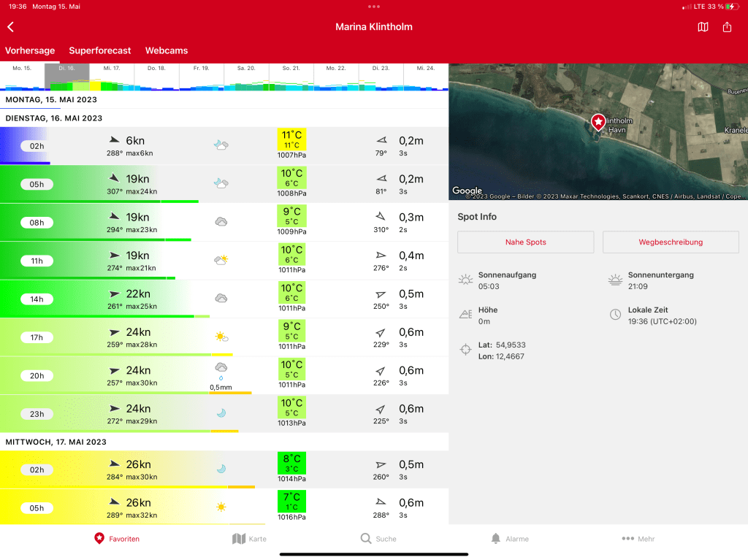This screenshot has height=560, width=748.
Task: Tap the red spot marker on map
Action: point(598,122)
